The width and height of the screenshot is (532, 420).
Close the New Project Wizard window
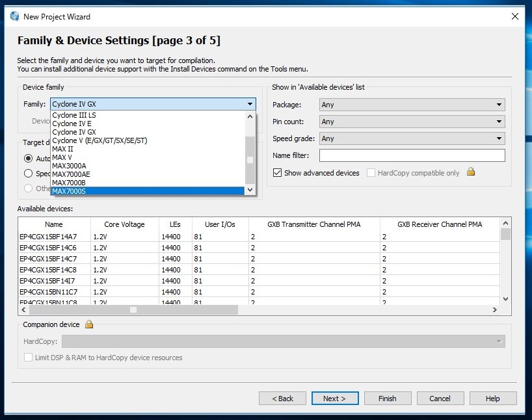click(514, 16)
